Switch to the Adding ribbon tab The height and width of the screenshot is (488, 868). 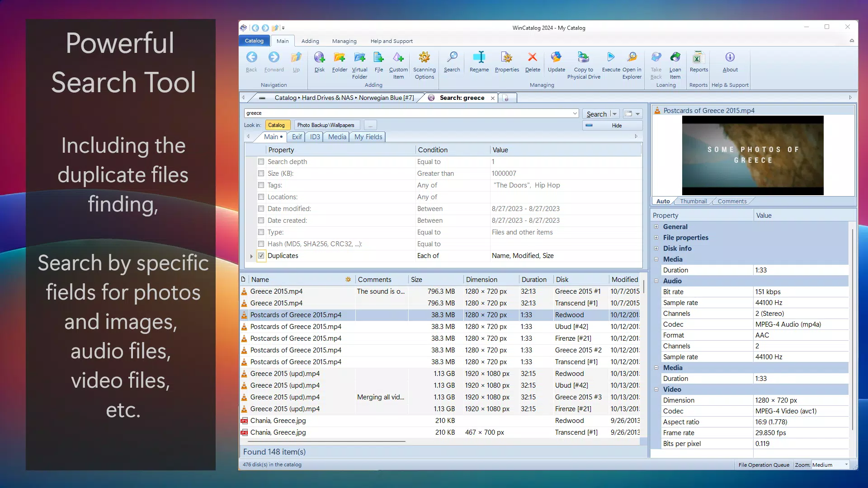tap(310, 41)
